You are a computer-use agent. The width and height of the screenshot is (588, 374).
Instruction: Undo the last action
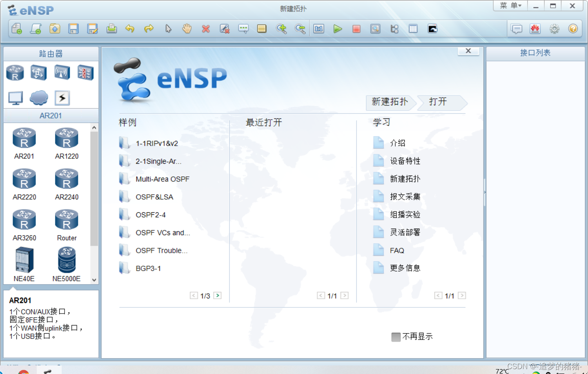coord(130,29)
